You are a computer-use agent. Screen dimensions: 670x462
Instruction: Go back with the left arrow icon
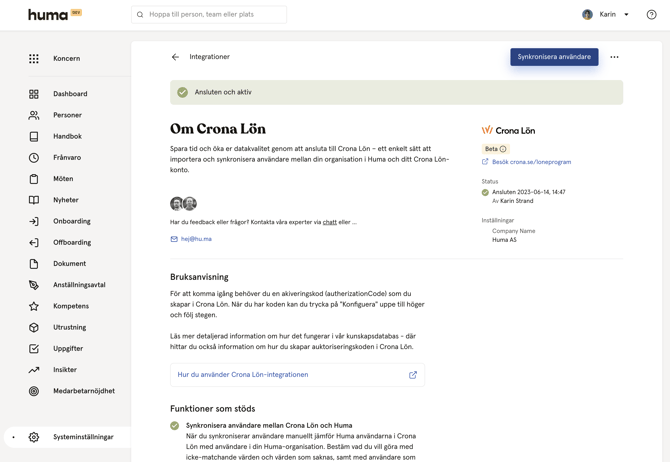click(x=175, y=57)
